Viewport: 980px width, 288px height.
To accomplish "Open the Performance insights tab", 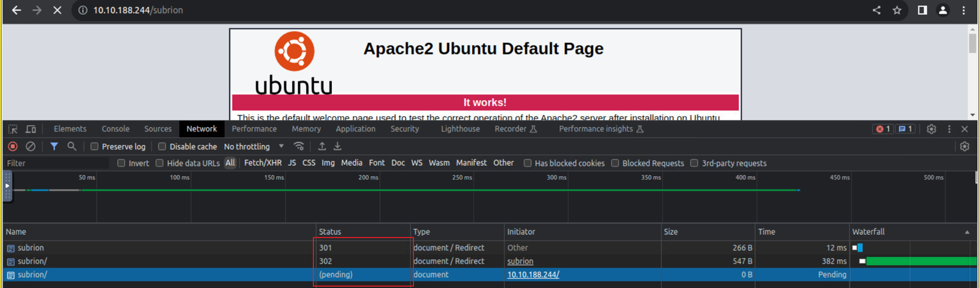I will coord(601,129).
